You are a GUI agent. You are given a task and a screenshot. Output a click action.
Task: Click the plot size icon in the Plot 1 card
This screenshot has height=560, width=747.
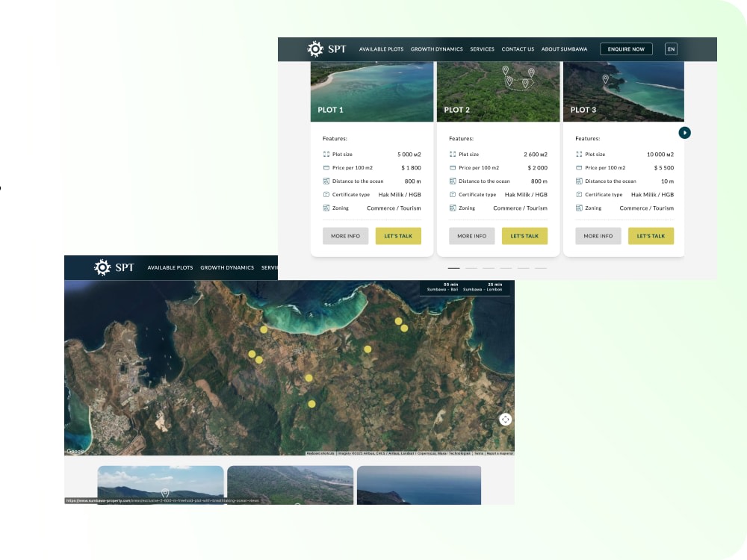pos(326,155)
